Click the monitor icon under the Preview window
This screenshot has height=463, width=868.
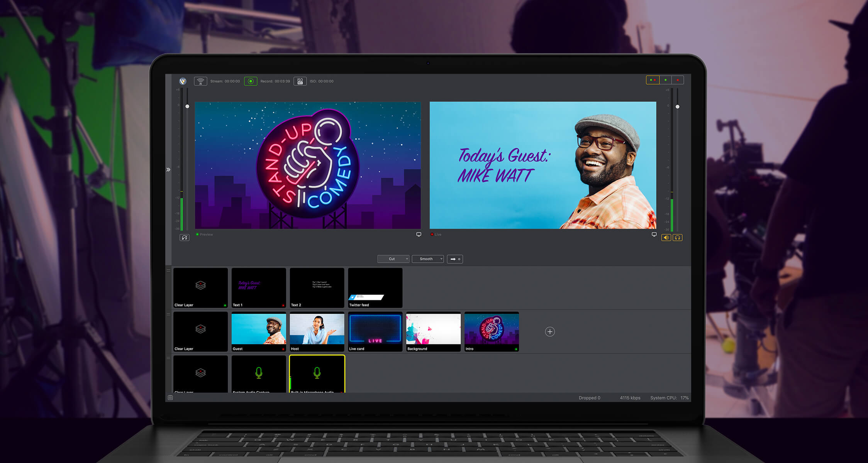(x=419, y=234)
